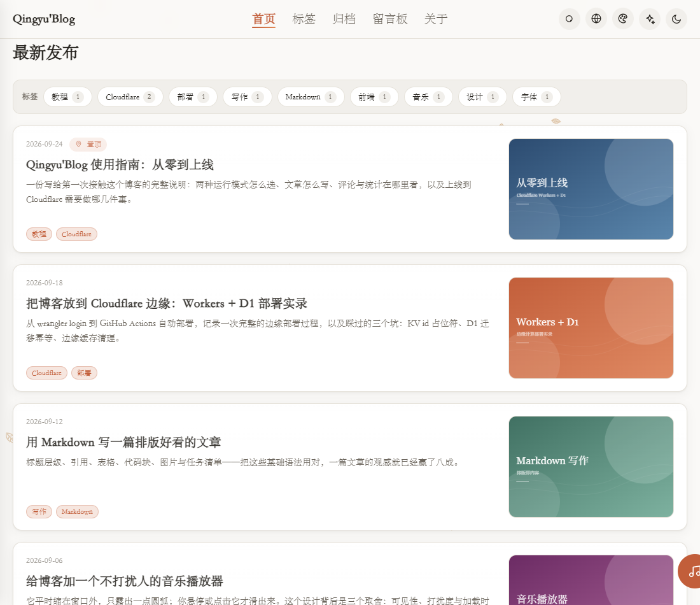Screen dimensions: 700x605
Task: Filter by the 写作 tag chip in filter bar
Action: pyautogui.click(x=248, y=97)
